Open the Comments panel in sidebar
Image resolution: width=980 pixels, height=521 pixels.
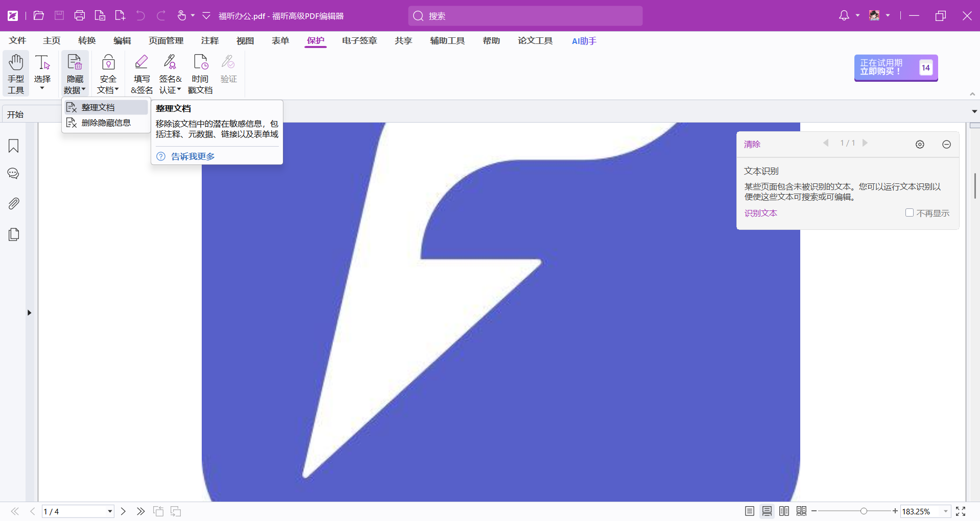point(14,174)
